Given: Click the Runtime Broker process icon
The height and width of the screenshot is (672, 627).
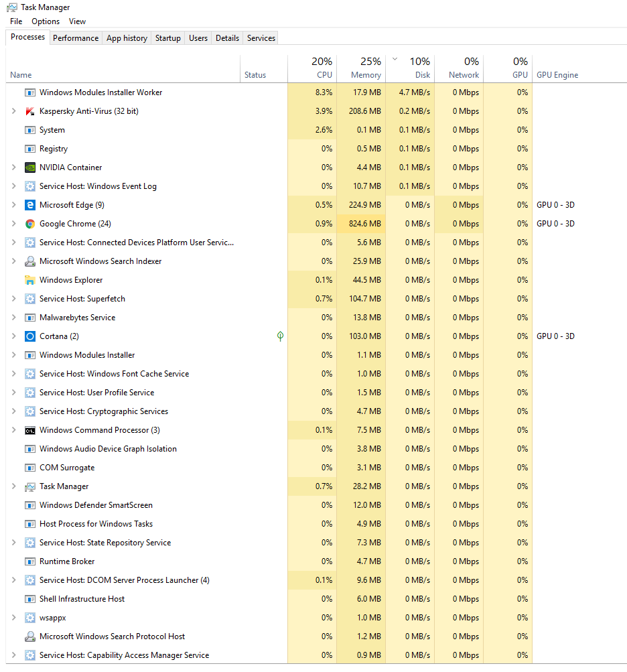Looking at the screenshot, I should [x=30, y=561].
